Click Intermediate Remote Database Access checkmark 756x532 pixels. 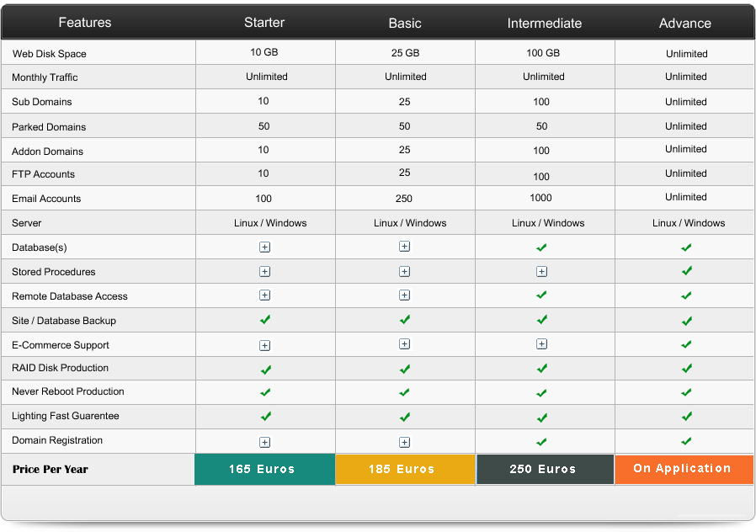click(x=541, y=295)
